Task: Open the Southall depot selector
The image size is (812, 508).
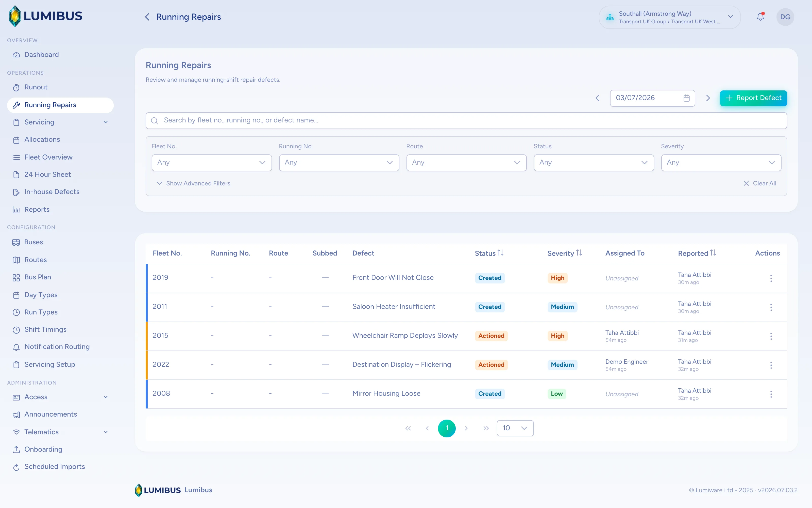Action: tap(670, 17)
